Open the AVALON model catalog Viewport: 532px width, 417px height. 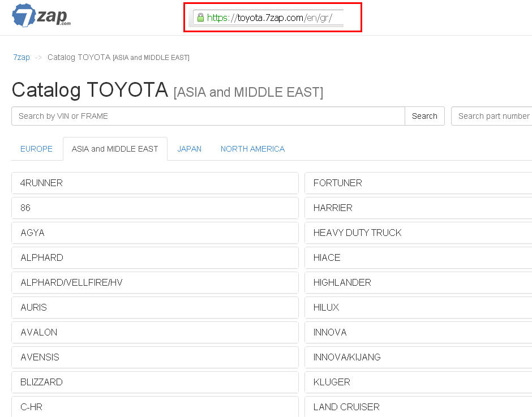pos(155,332)
